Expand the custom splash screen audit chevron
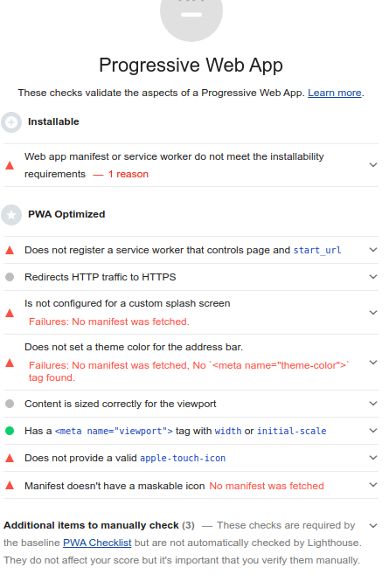389x588 pixels. 373,313
